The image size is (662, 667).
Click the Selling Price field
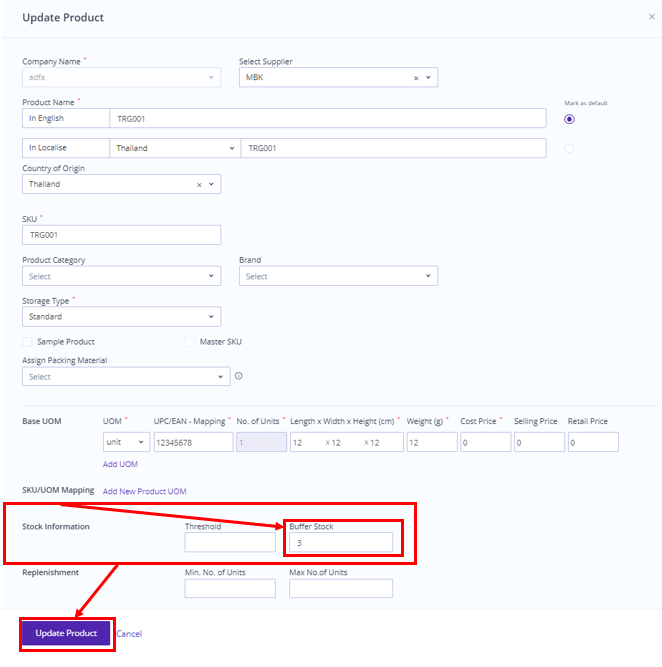pos(539,442)
